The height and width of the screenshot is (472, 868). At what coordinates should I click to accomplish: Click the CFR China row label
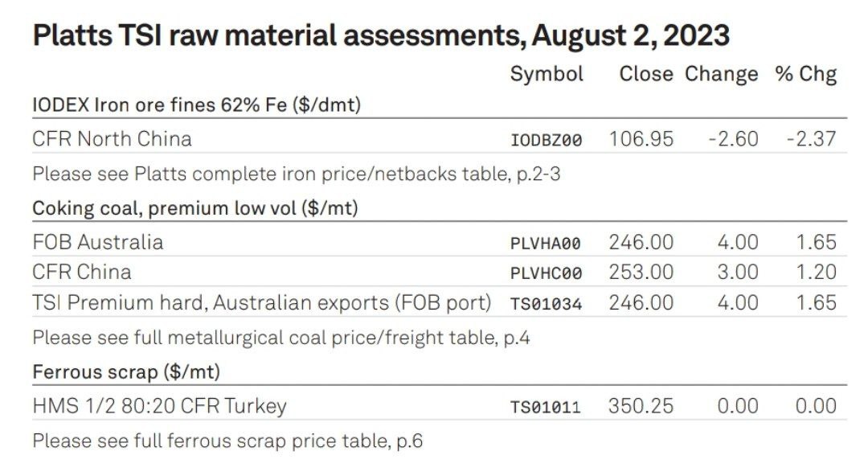pyautogui.click(x=82, y=272)
